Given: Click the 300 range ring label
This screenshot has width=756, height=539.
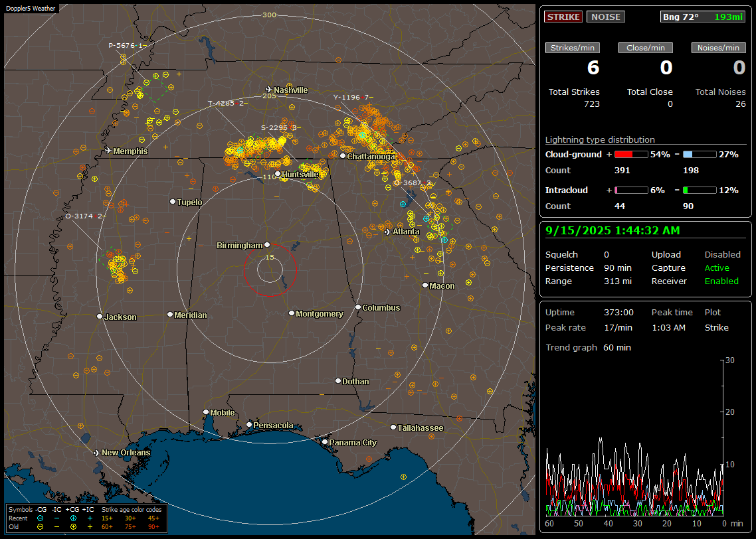Looking at the screenshot, I should (x=269, y=15).
